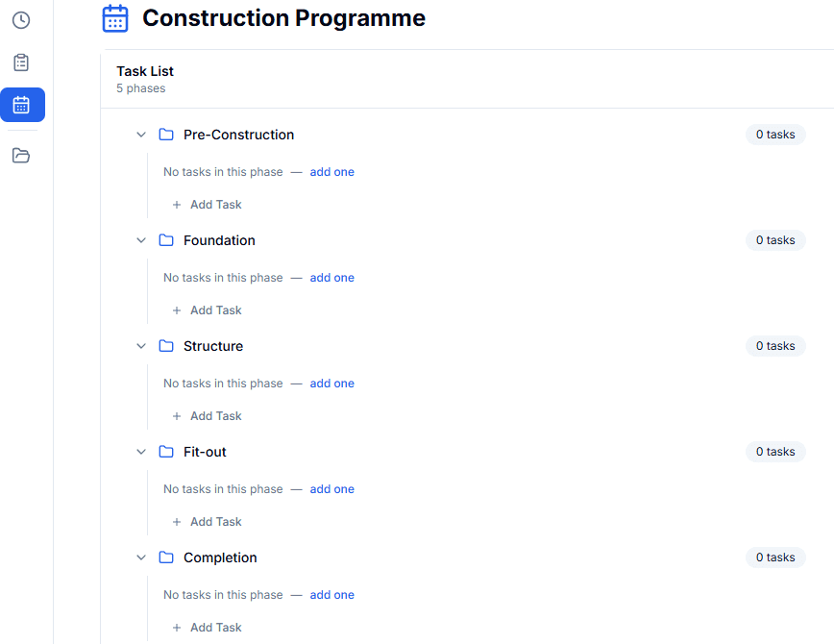The image size is (834, 644).
Task: Open the clock history icon in sidebar
Action: point(21,19)
